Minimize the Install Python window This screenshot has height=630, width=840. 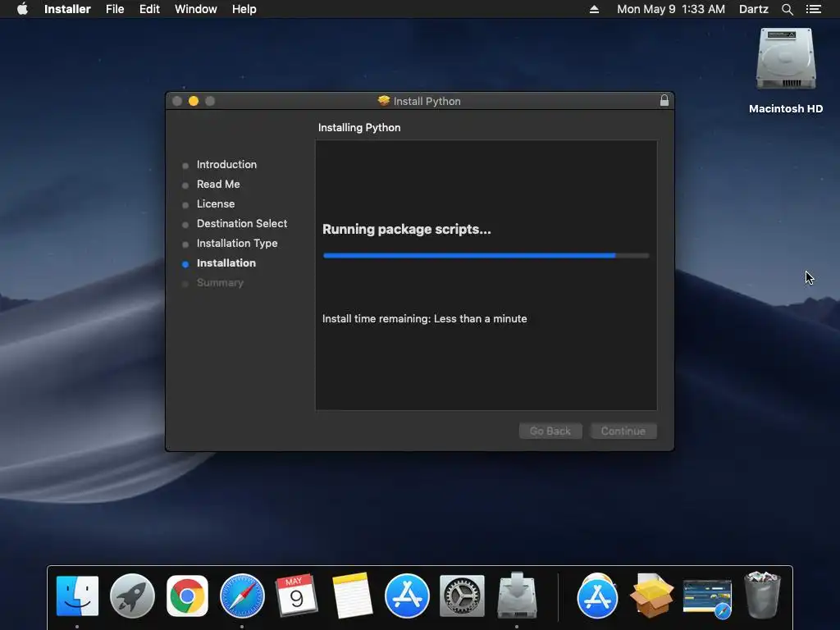coord(194,101)
